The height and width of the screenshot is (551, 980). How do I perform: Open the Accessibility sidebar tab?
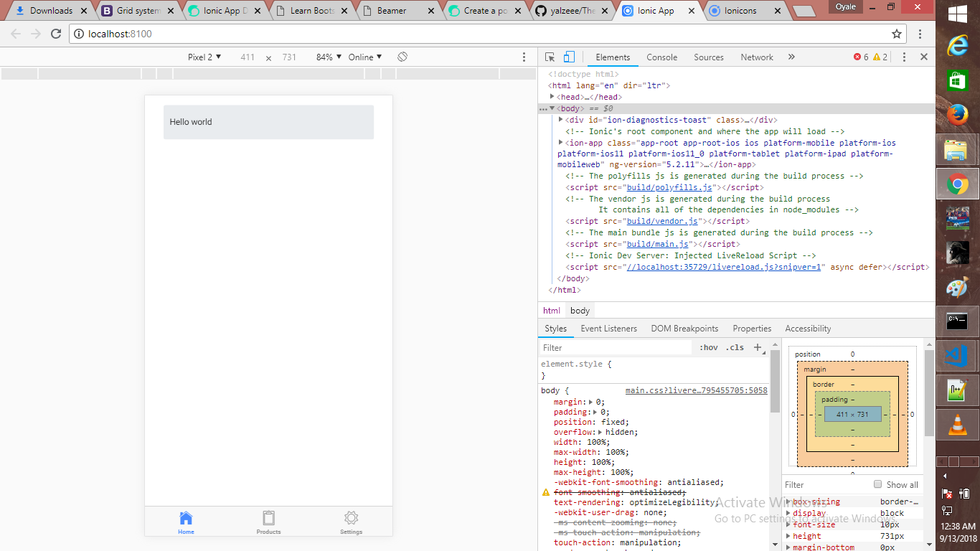click(808, 329)
